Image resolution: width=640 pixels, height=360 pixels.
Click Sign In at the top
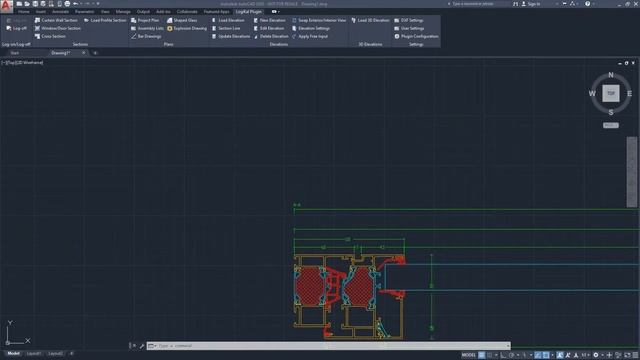[x=531, y=4]
